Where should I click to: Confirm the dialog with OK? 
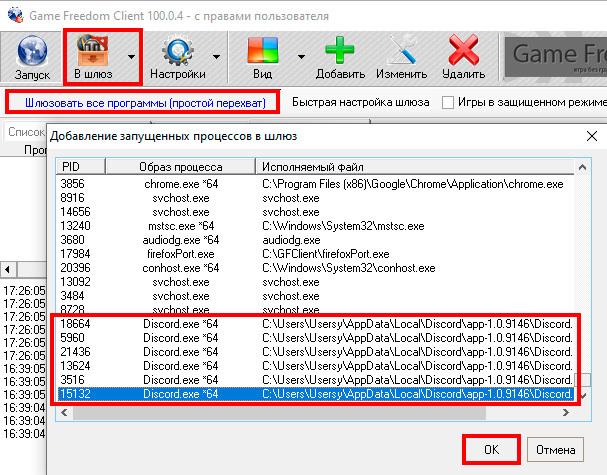pos(491,449)
